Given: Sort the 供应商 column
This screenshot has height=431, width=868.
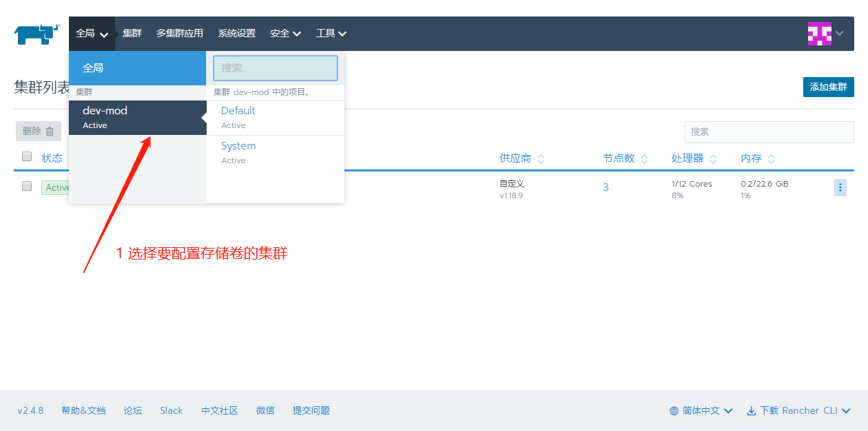Looking at the screenshot, I should pos(542,158).
